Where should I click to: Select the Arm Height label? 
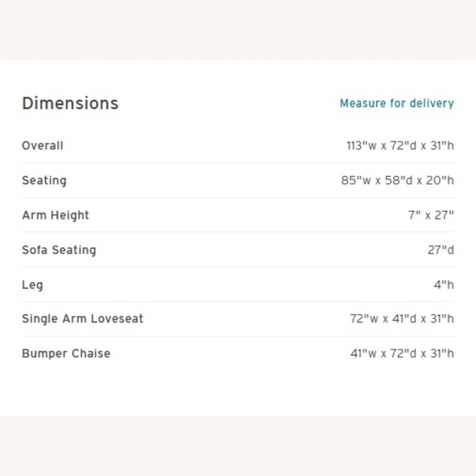point(56,215)
